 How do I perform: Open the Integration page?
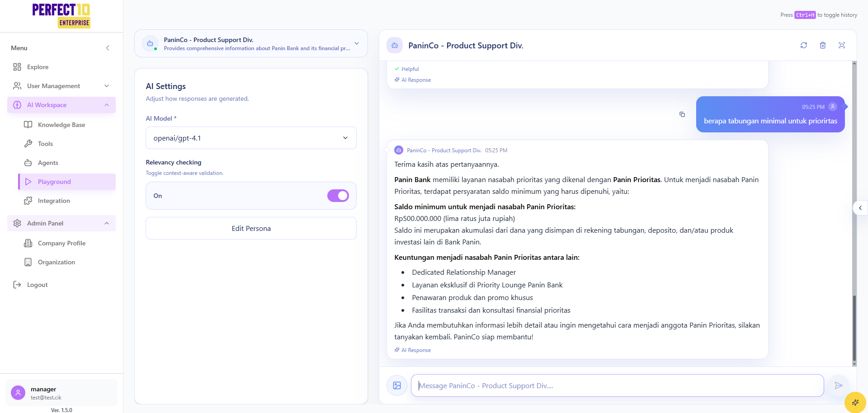point(67,201)
